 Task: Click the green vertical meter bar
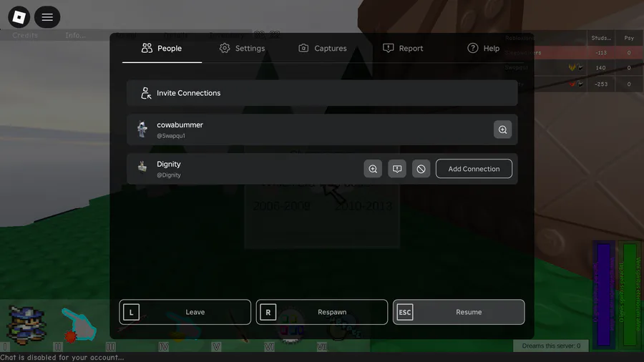[630, 294]
